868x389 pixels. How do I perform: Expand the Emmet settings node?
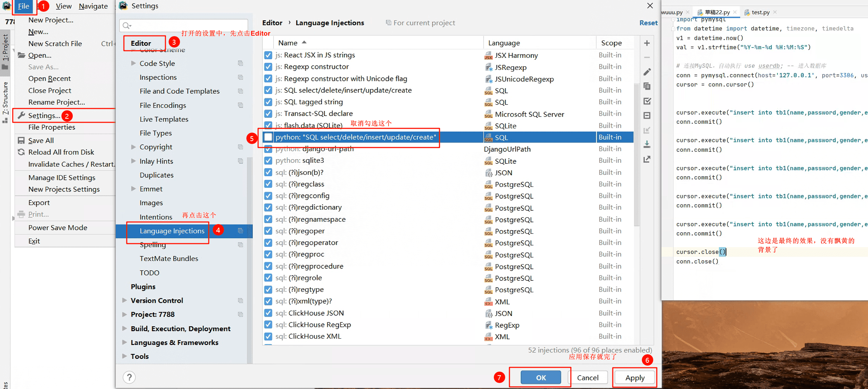pos(133,189)
